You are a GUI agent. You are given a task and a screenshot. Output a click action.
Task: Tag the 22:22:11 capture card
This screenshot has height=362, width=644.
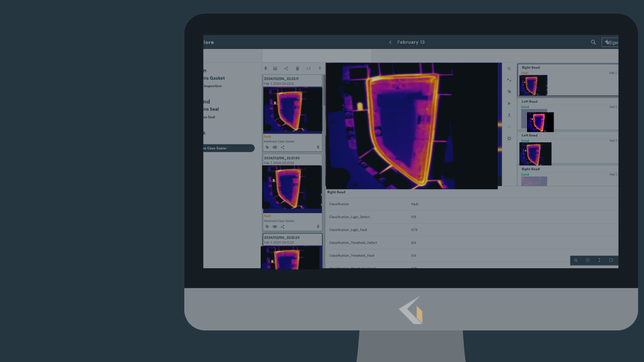[x=267, y=148]
